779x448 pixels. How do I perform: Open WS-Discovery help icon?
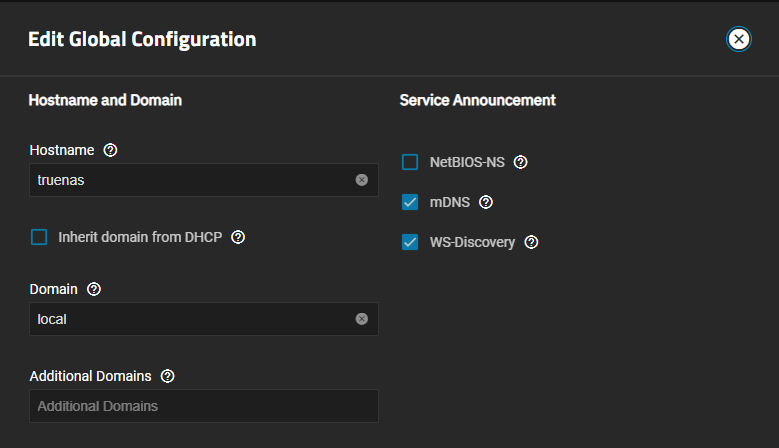click(532, 242)
